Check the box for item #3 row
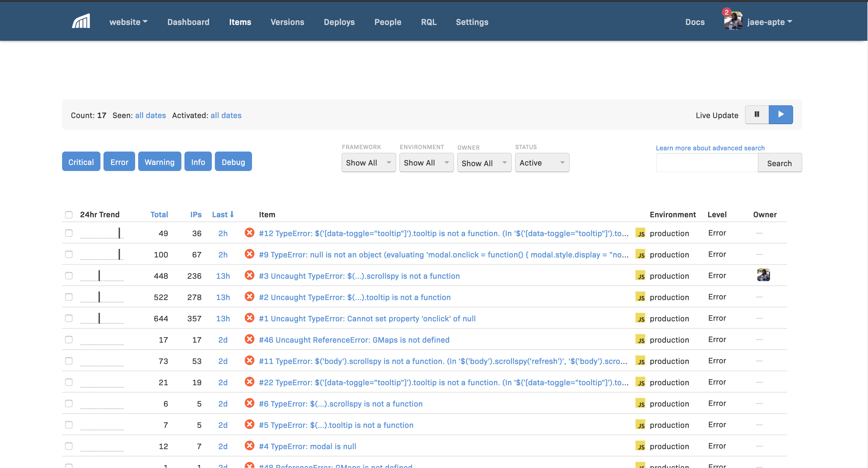Image resolution: width=868 pixels, height=468 pixels. [69, 276]
